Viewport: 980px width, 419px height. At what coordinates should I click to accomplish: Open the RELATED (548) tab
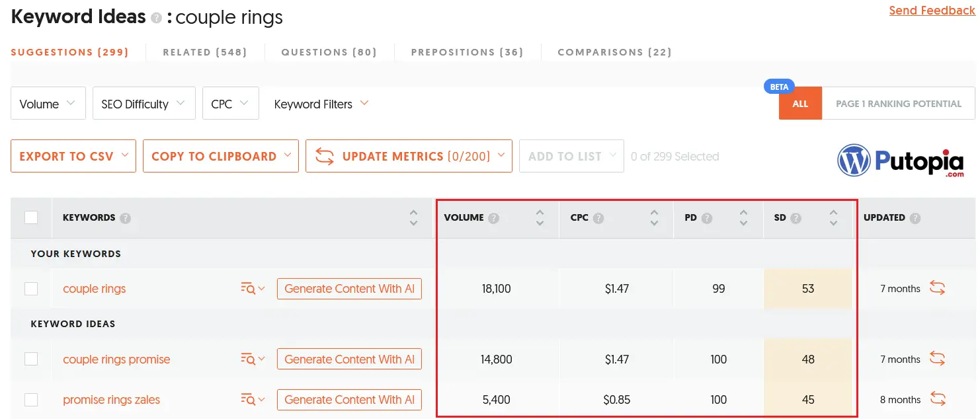[205, 52]
